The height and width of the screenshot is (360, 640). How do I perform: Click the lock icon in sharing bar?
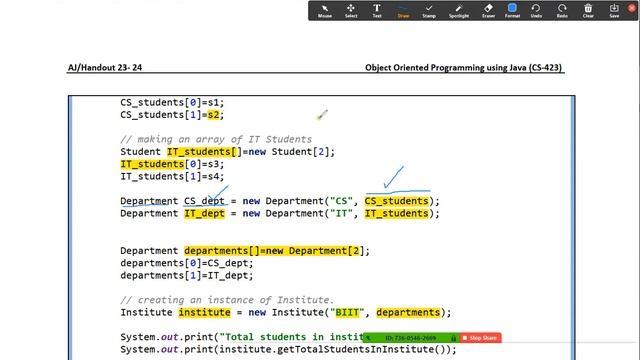tap(453, 338)
